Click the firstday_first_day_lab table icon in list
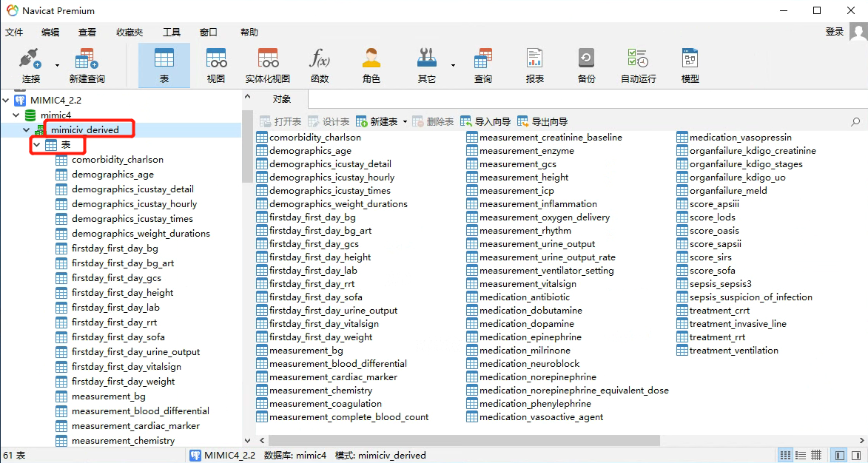The image size is (868, 463). [262, 271]
